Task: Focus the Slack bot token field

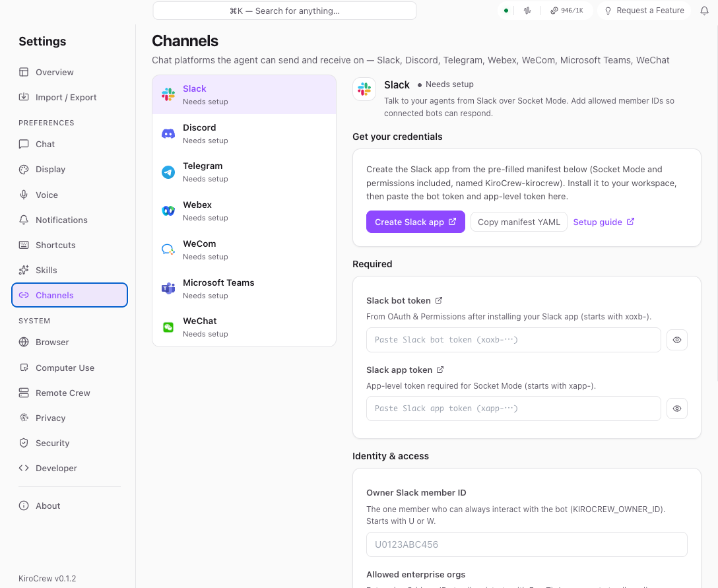Action: click(513, 340)
